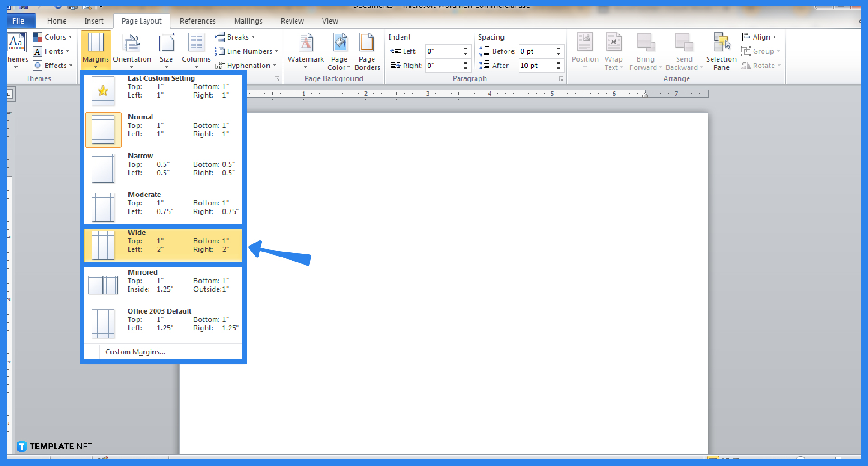Click the Columns icon

click(x=196, y=51)
